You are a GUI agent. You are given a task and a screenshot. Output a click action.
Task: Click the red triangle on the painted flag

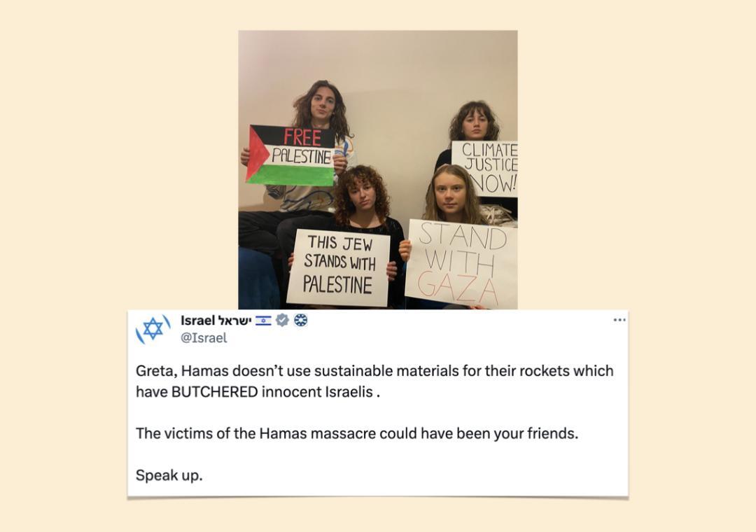(256, 154)
